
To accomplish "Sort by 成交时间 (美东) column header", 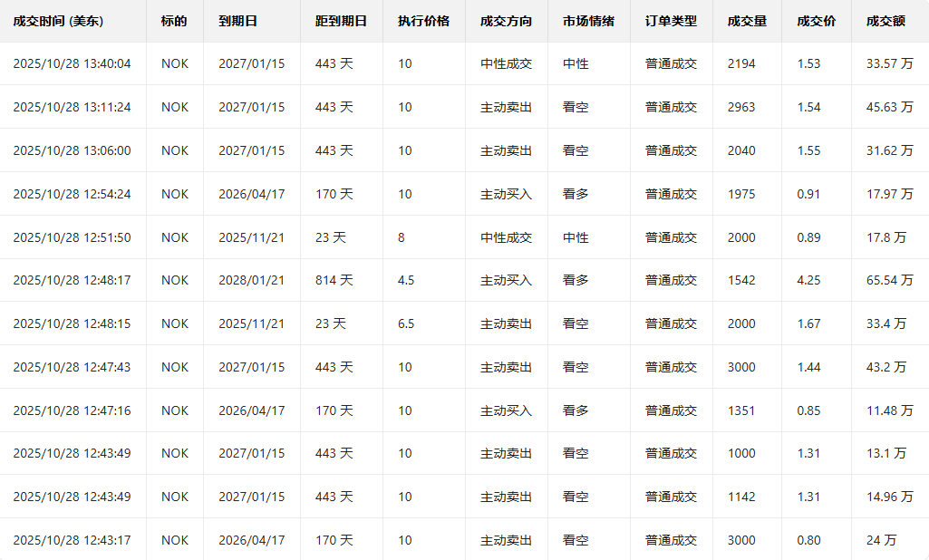I will pos(58,22).
